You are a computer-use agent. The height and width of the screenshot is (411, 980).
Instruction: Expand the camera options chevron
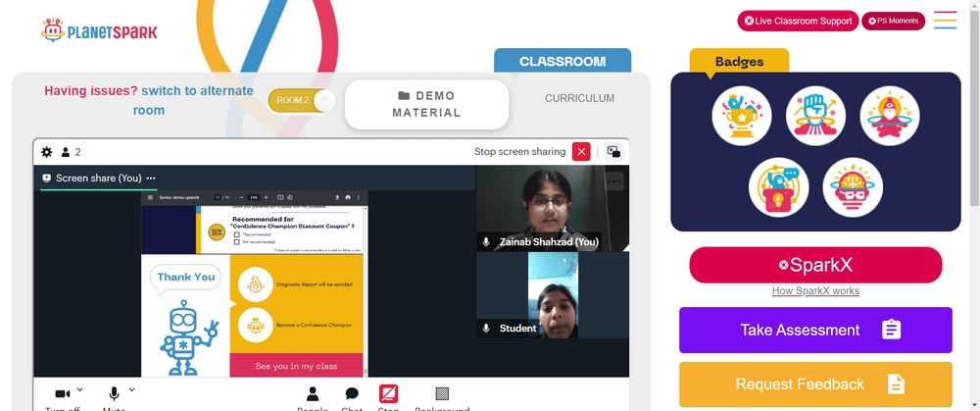pyautogui.click(x=80, y=389)
